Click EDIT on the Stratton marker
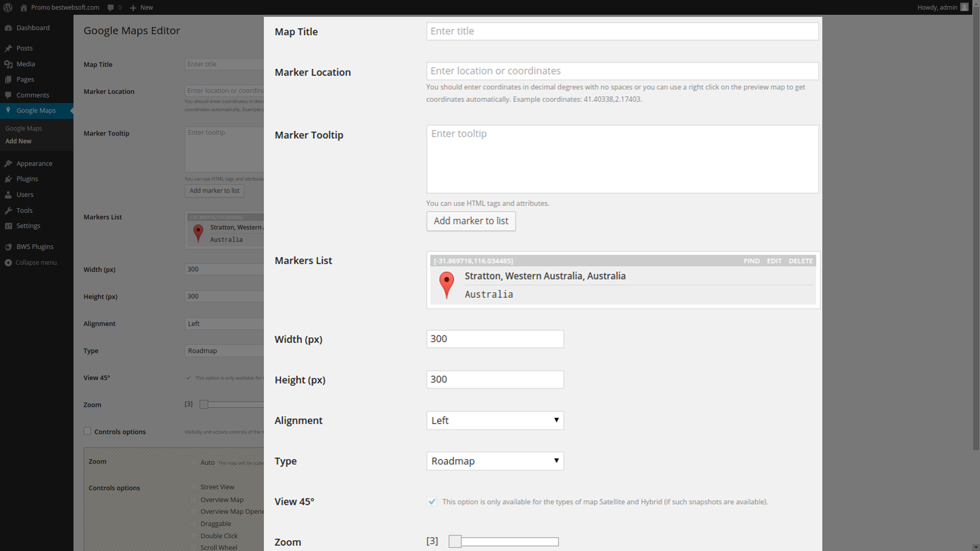The height and width of the screenshot is (551, 980). [x=774, y=261]
